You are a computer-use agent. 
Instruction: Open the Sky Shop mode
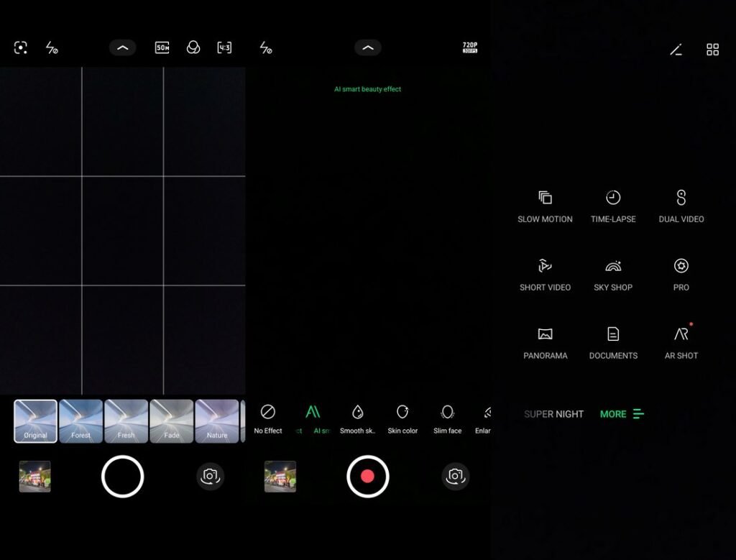[x=613, y=275]
